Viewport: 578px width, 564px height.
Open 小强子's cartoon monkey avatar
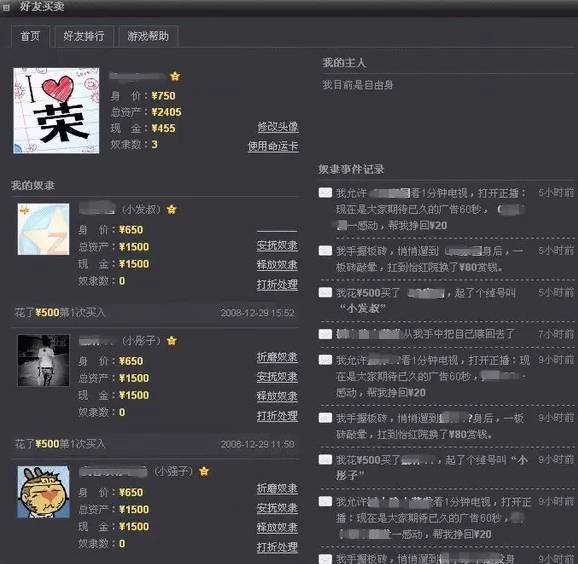click(43, 492)
